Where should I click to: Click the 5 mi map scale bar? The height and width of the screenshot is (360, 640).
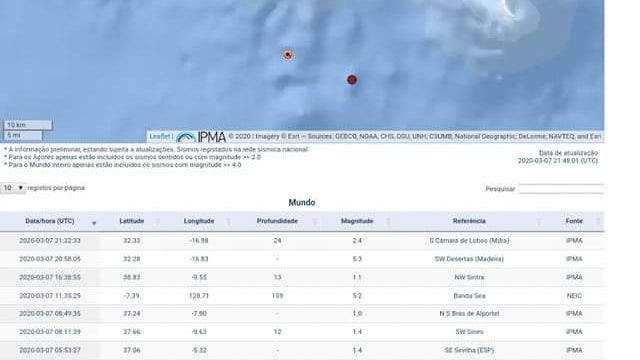point(23,135)
